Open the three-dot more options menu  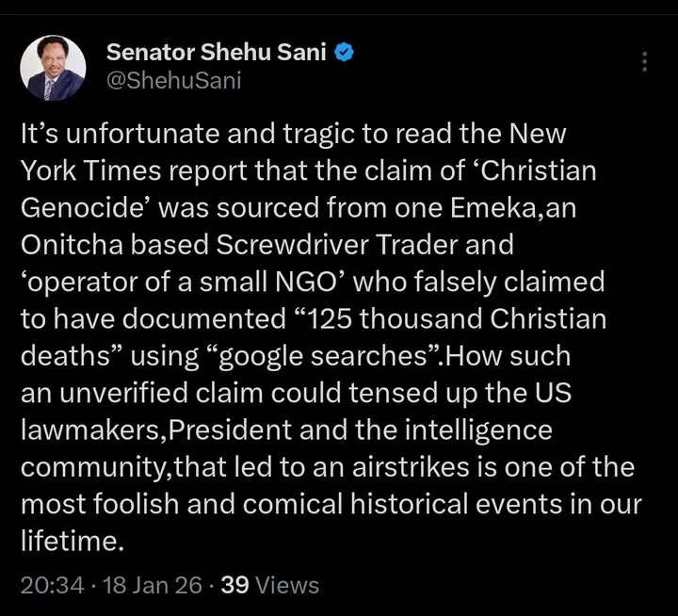click(644, 62)
